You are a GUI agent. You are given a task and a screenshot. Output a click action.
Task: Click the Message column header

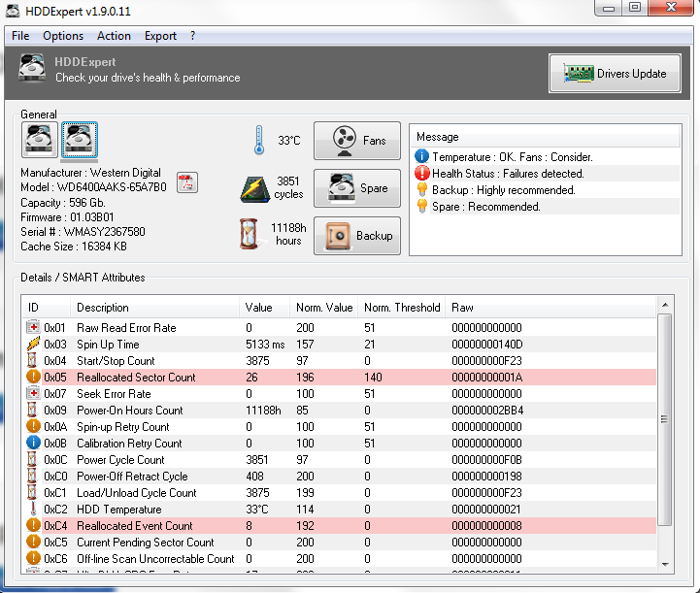pyautogui.click(x=546, y=137)
